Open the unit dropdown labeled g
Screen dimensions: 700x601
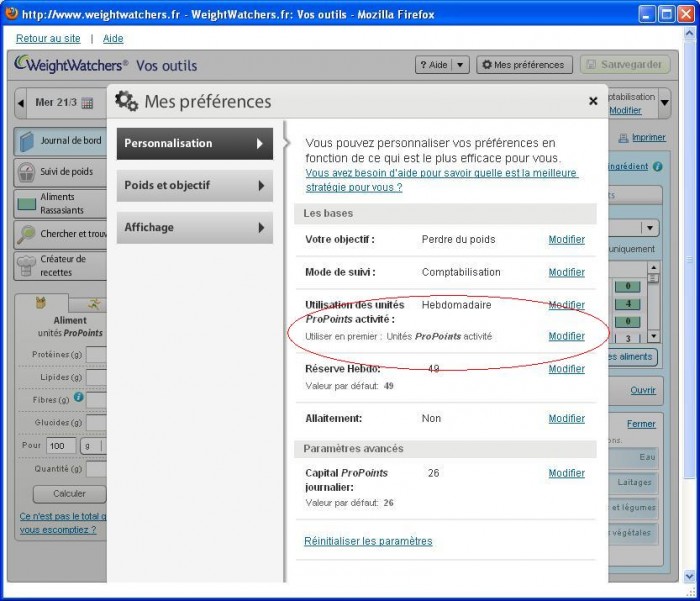click(93, 446)
